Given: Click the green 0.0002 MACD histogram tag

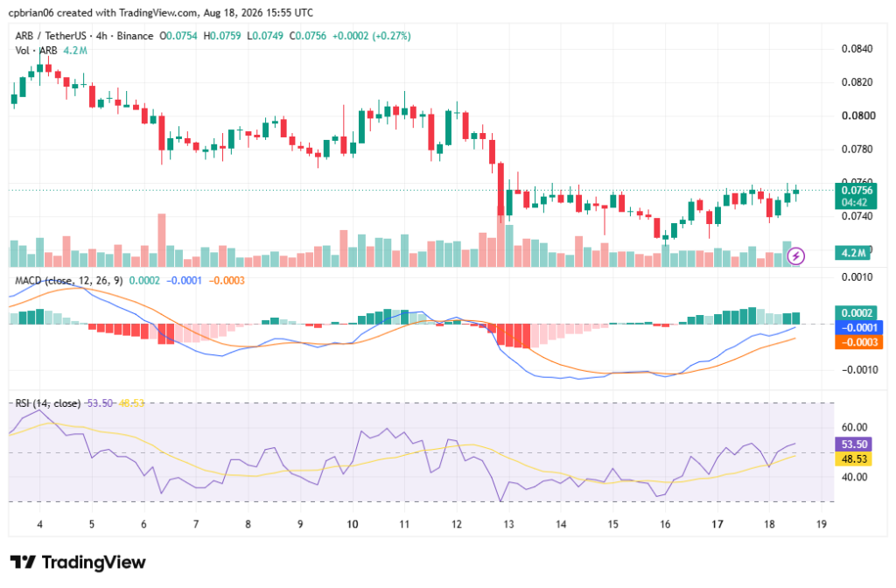Looking at the screenshot, I should tap(856, 312).
